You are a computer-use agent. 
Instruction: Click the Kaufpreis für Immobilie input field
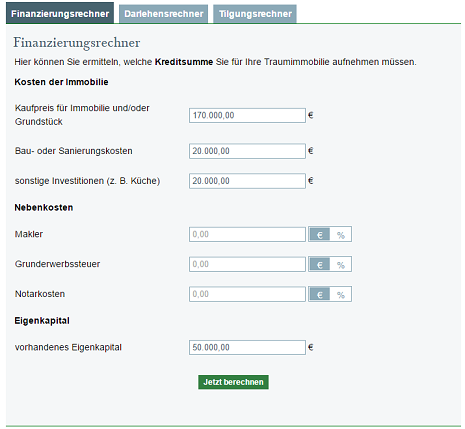tap(247, 115)
